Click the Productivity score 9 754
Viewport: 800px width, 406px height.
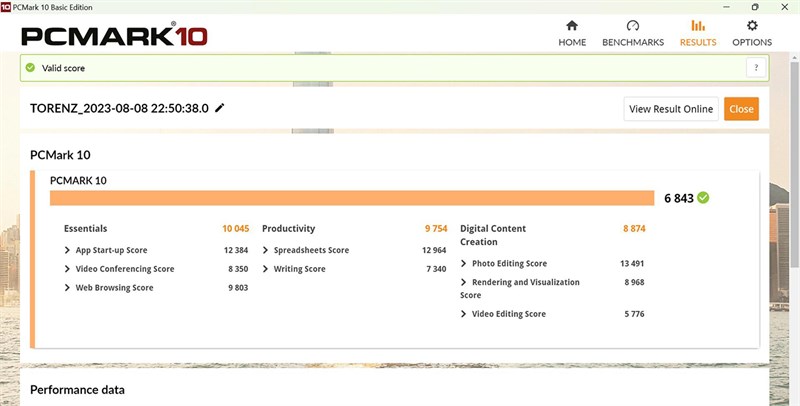tap(436, 229)
